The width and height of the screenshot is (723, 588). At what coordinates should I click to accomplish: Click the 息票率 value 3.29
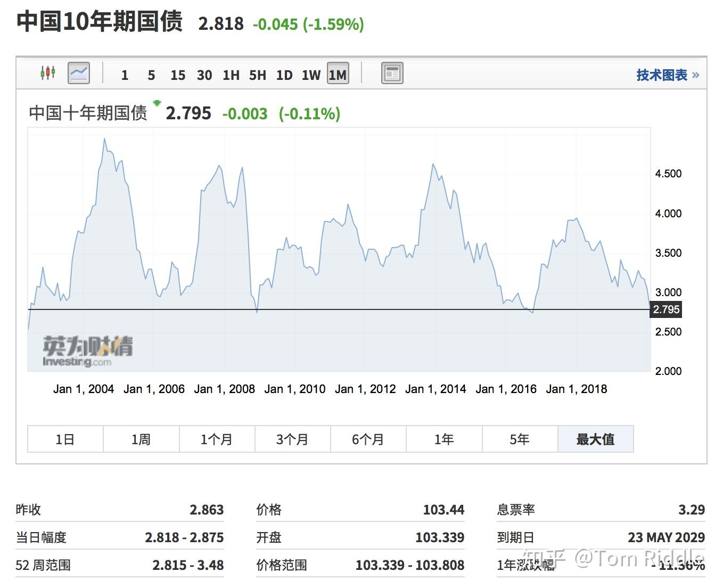[x=692, y=510]
